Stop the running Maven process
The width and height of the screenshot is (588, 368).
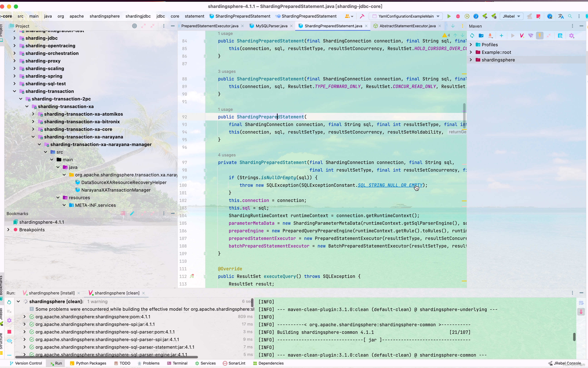9,332
